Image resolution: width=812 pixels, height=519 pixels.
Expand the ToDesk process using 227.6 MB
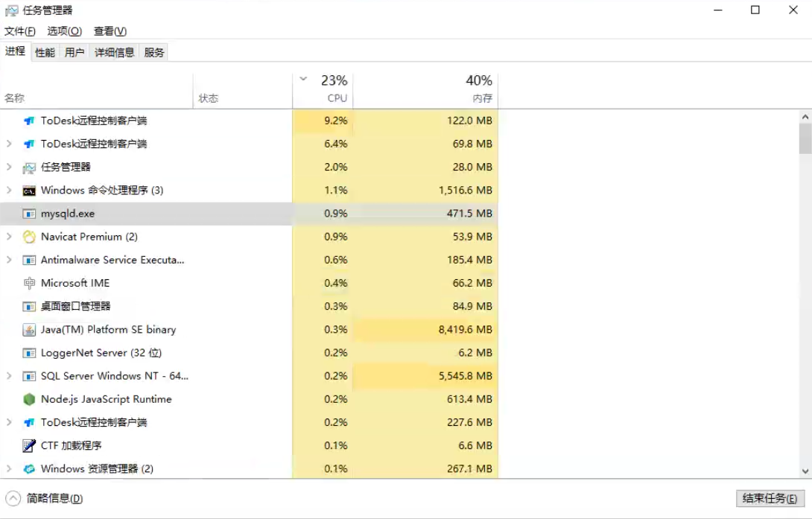[9, 423]
